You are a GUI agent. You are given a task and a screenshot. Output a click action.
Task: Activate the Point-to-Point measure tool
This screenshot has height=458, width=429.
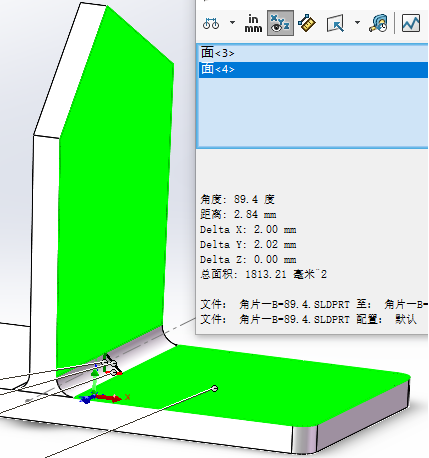tap(307, 23)
